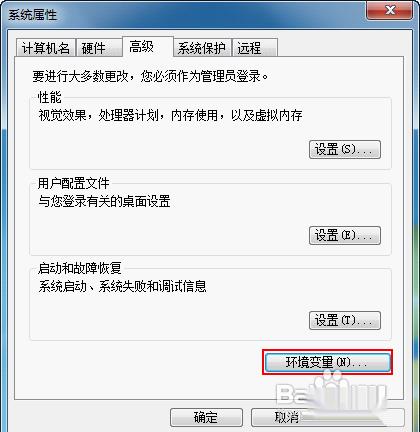The height and width of the screenshot is (432, 420).
Task: Open 环境变量(N) dialog button
Action: (327, 362)
